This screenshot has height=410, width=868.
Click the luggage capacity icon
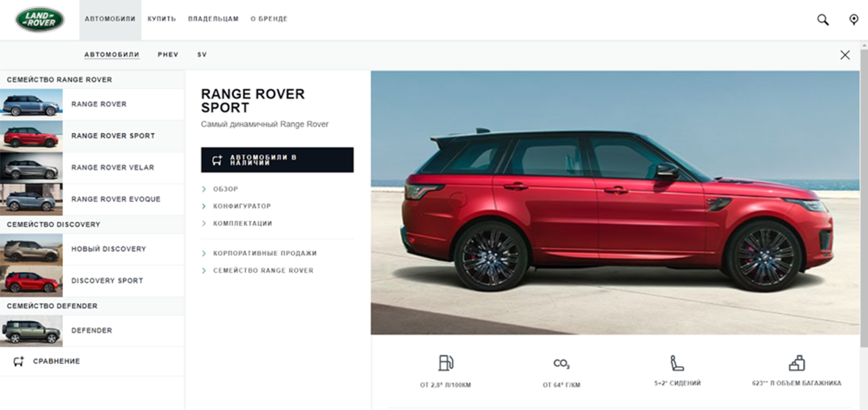click(x=797, y=363)
